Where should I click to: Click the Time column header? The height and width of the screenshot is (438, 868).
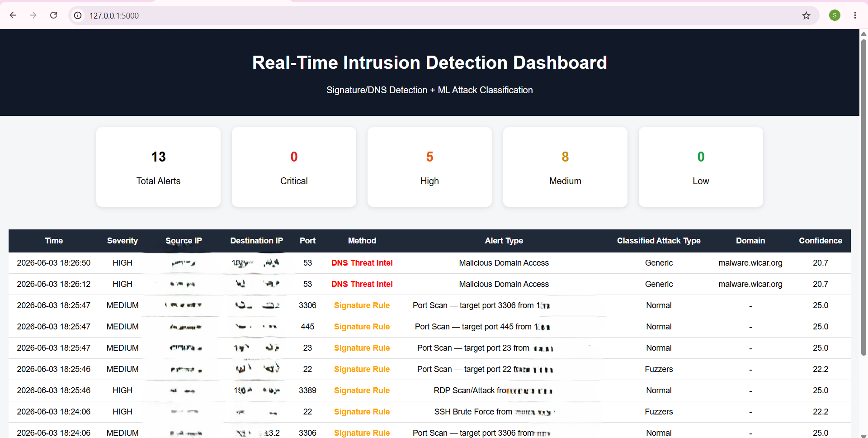tap(54, 241)
